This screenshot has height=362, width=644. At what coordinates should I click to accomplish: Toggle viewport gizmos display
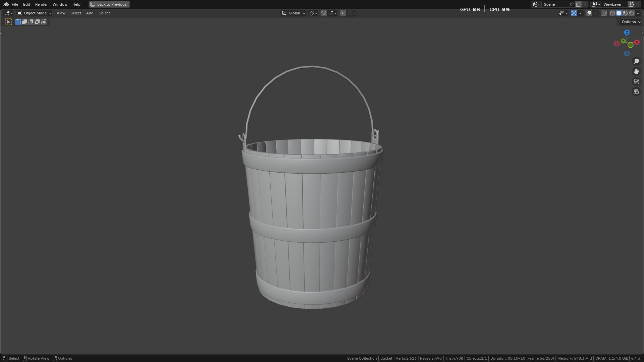(574, 13)
